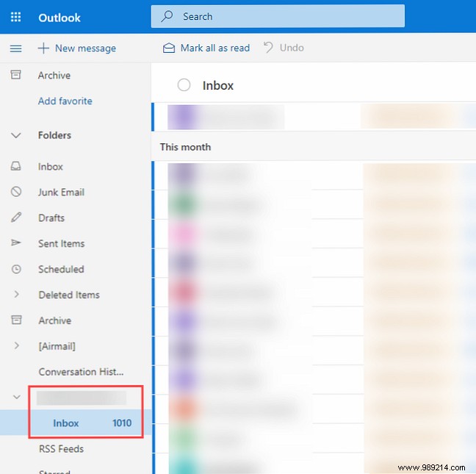Click the New message button
The image size is (476, 474).
pyautogui.click(x=77, y=48)
